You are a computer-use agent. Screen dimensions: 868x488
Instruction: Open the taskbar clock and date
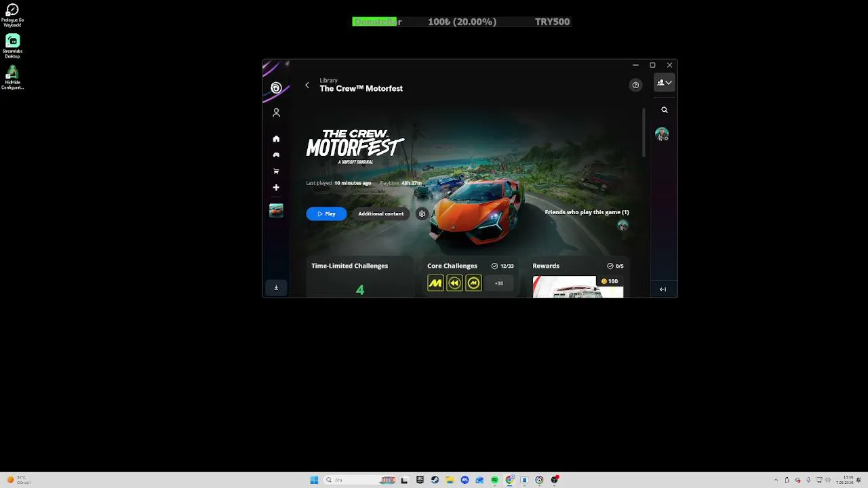(845, 480)
